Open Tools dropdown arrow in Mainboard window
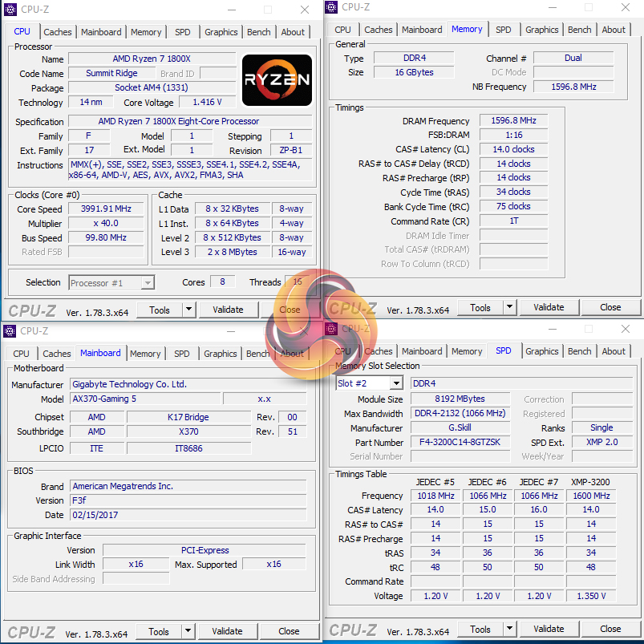Image resolution: width=644 pixels, height=644 pixels. (188, 631)
